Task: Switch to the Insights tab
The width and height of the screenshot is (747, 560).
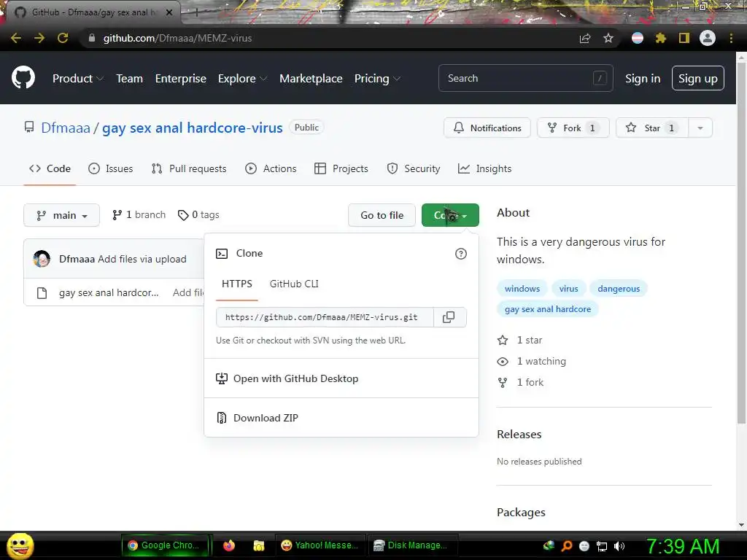Action: pyautogui.click(x=484, y=168)
